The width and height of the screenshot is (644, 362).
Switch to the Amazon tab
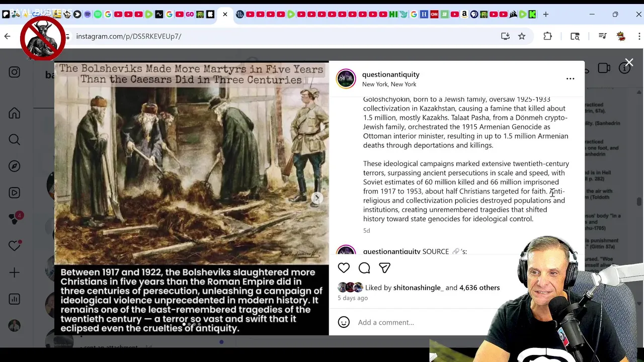click(464, 15)
